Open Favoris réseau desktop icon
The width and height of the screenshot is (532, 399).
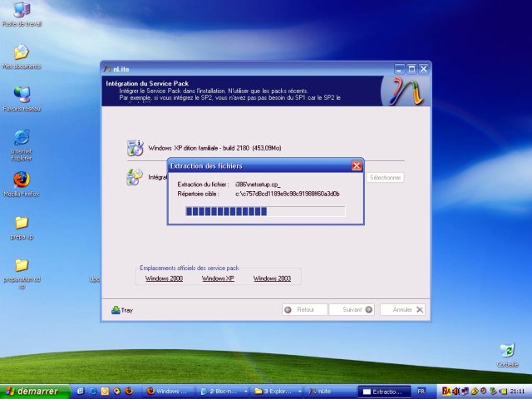click(x=22, y=99)
